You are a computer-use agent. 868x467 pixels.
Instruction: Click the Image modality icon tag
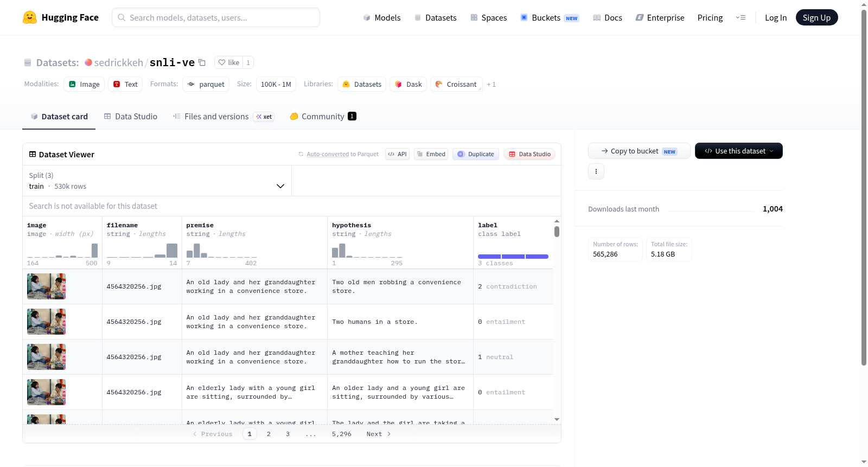click(x=84, y=84)
